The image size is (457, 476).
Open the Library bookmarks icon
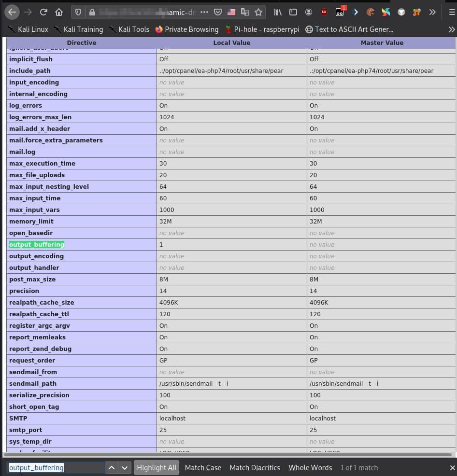click(x=278, y=12)
